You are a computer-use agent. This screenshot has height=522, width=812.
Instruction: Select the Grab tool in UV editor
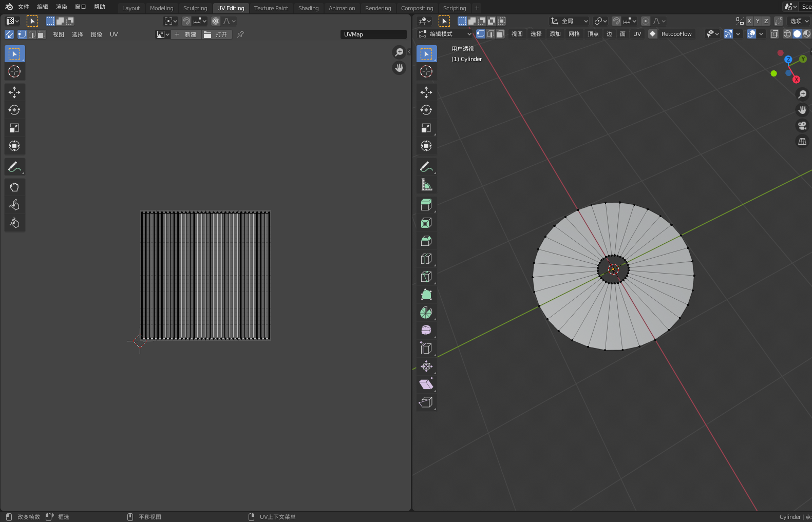pos(14,187)
